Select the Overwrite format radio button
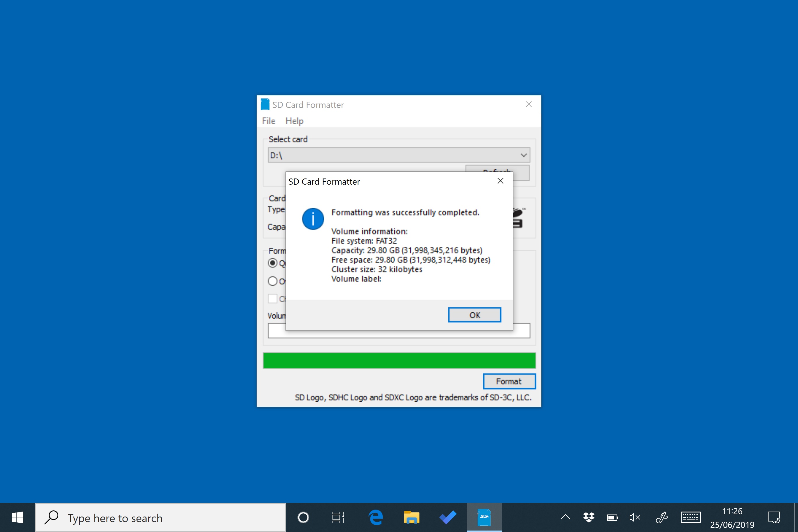This screenshot has height=532, width=798. coord(272,281)
